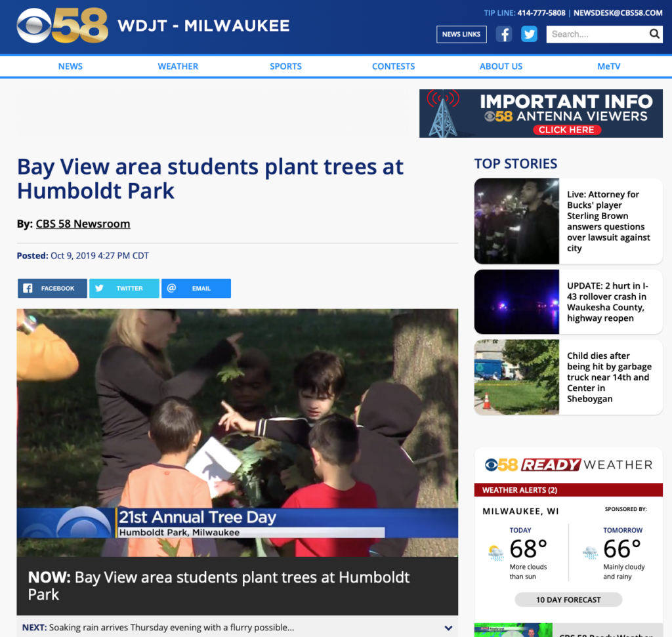Click the CBS 58 station logo
The height and width of the screenshot is (637, 672).
tap(62, 26)
